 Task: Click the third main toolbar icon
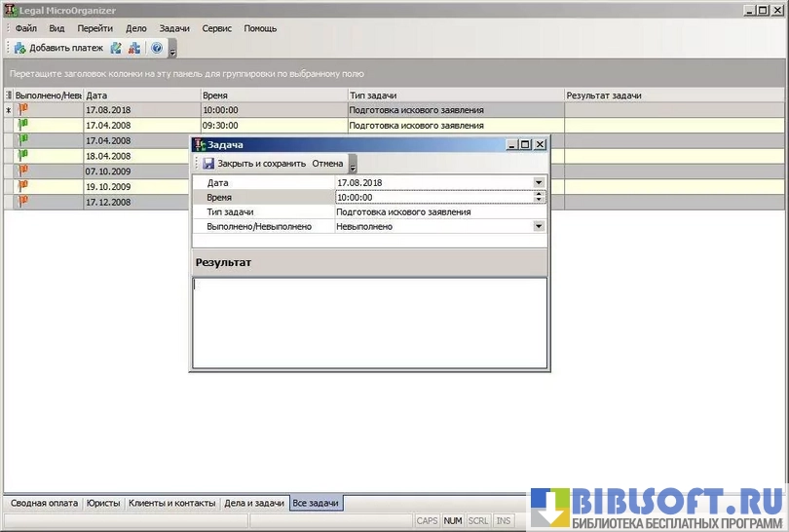pos(134,48)
